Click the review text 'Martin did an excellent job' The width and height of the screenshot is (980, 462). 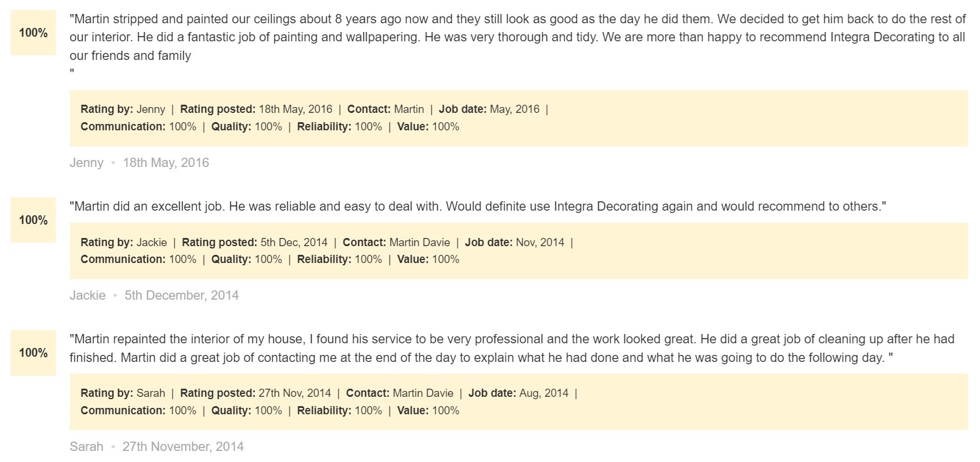pos(478,207)
